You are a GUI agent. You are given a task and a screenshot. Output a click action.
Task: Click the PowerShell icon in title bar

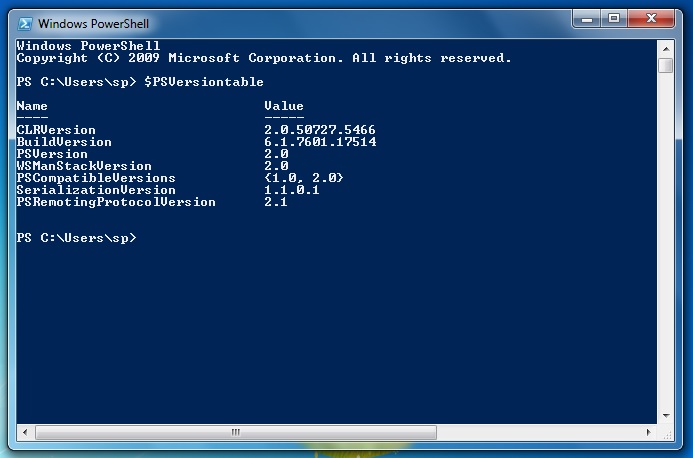(x=25, y=24)
